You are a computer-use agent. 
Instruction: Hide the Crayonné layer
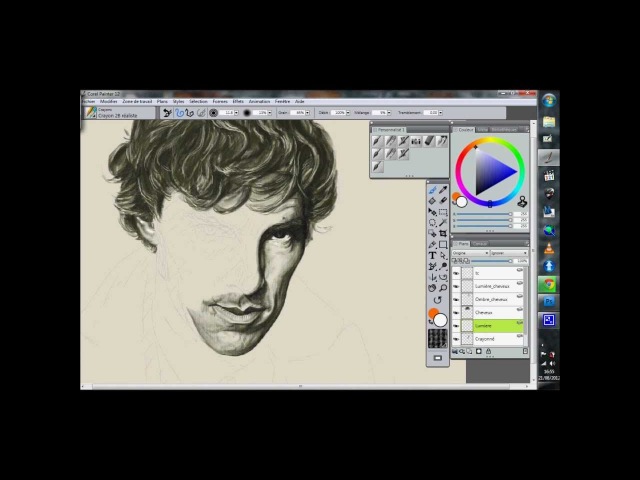coord(456,339)
